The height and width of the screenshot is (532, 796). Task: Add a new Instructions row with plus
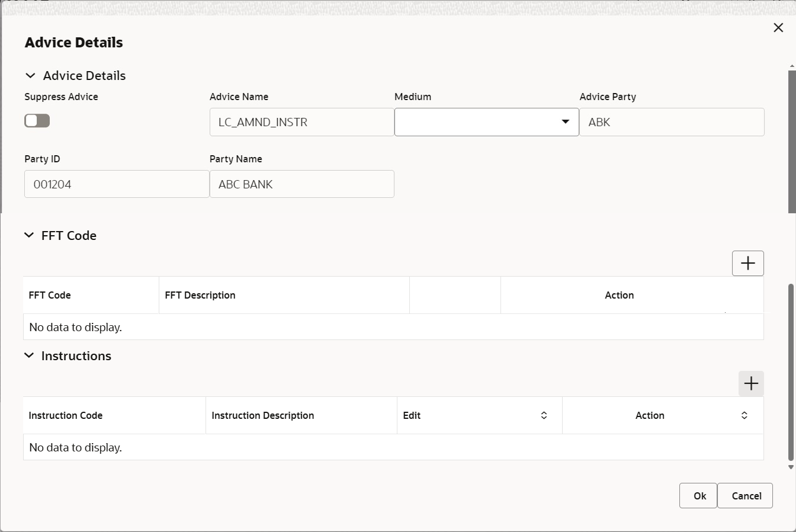click(751, 383)
